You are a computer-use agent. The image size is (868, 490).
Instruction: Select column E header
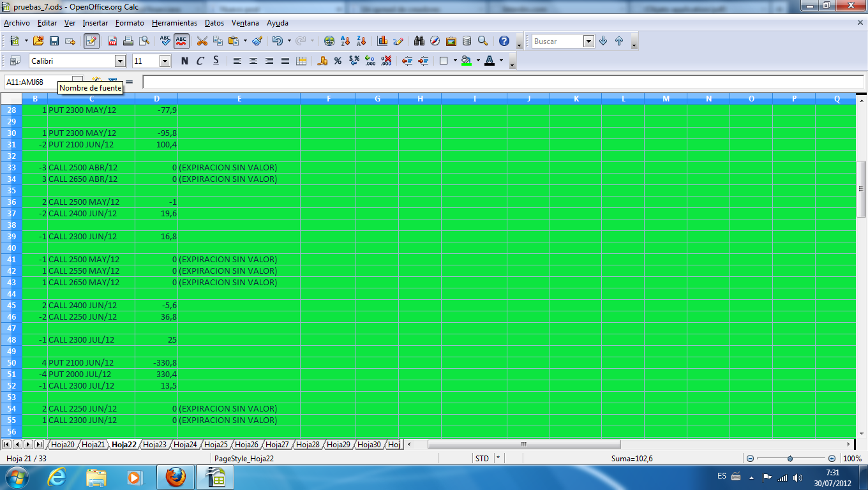(239, 99)
